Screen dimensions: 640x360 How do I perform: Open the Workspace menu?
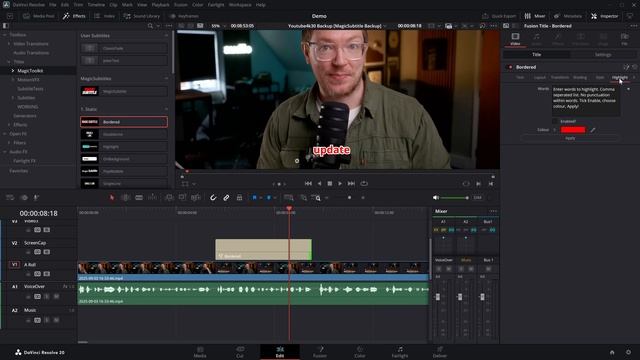(240, 5)
